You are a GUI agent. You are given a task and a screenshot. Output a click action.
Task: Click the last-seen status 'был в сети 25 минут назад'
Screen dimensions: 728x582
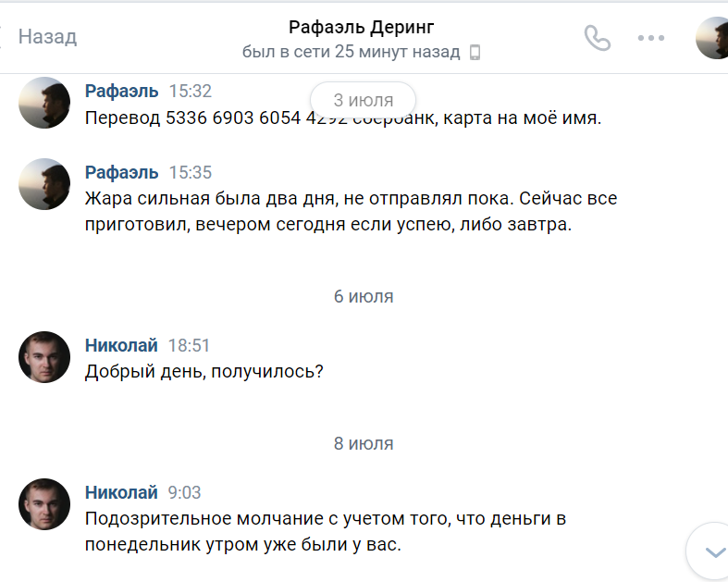[x=351, y=52]
